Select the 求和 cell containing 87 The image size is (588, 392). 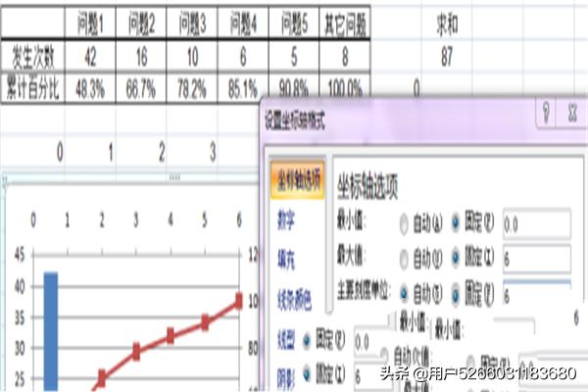pos(447,56)
